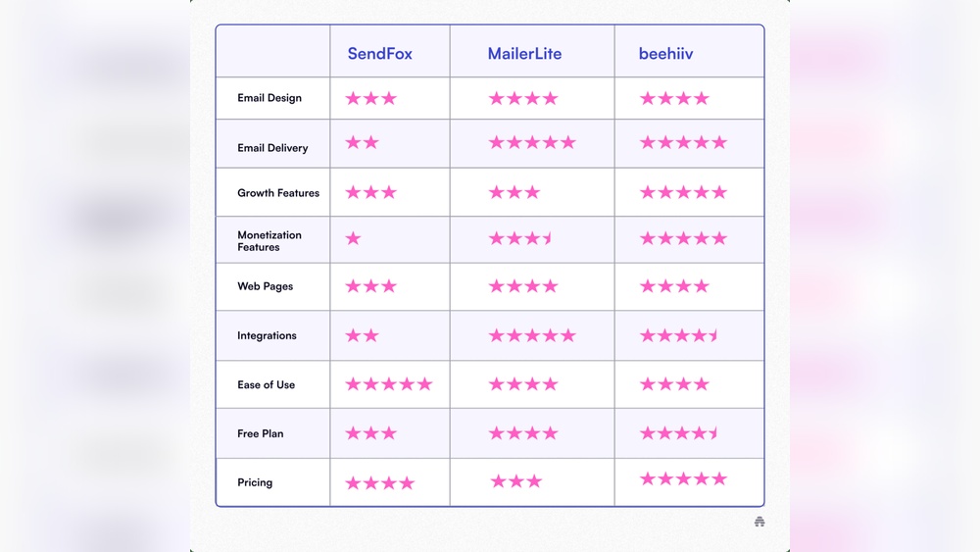Click MailerLite's Pricing star rating
Viewport: 980px width, 552px height.
515,481
